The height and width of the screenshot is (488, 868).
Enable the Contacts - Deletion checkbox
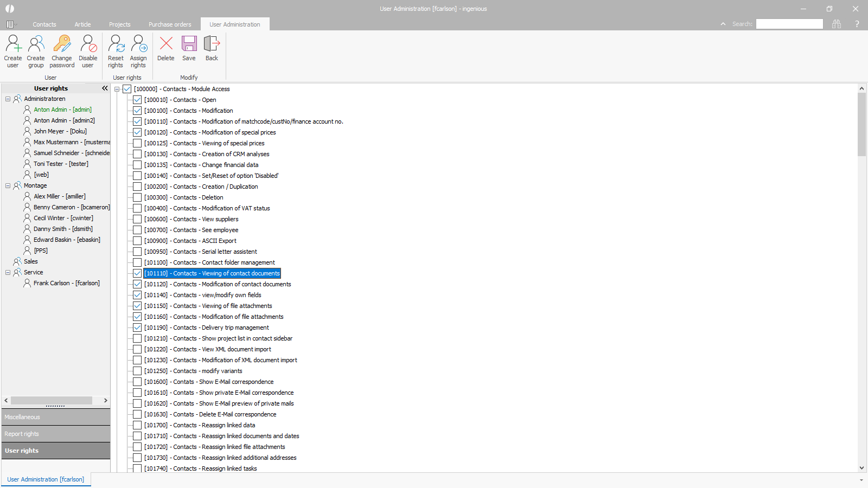coord(137,197)
